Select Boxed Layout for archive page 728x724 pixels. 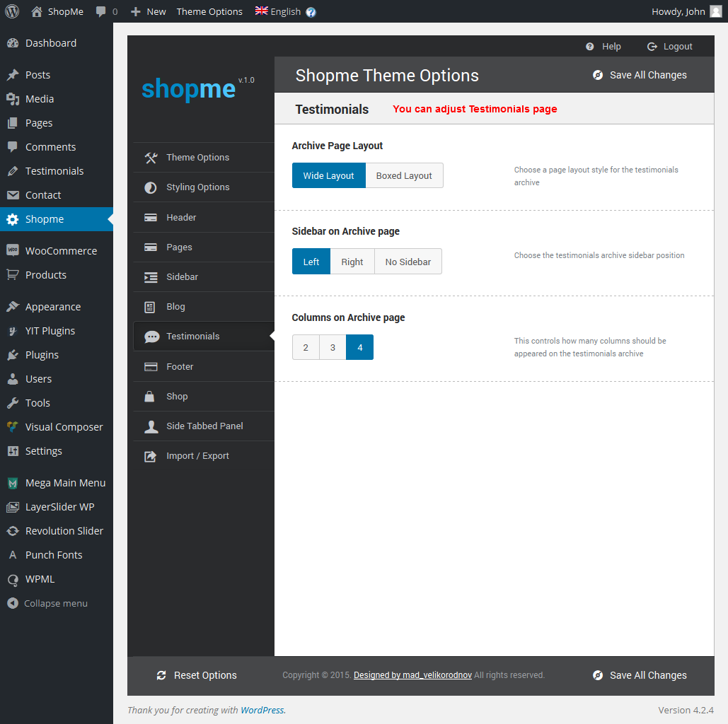404,176
